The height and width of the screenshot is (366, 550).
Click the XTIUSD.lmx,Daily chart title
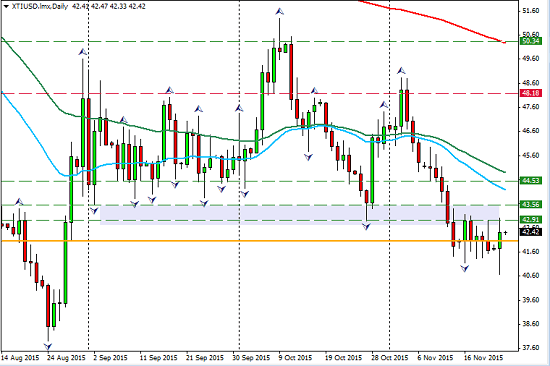[40, 6]
